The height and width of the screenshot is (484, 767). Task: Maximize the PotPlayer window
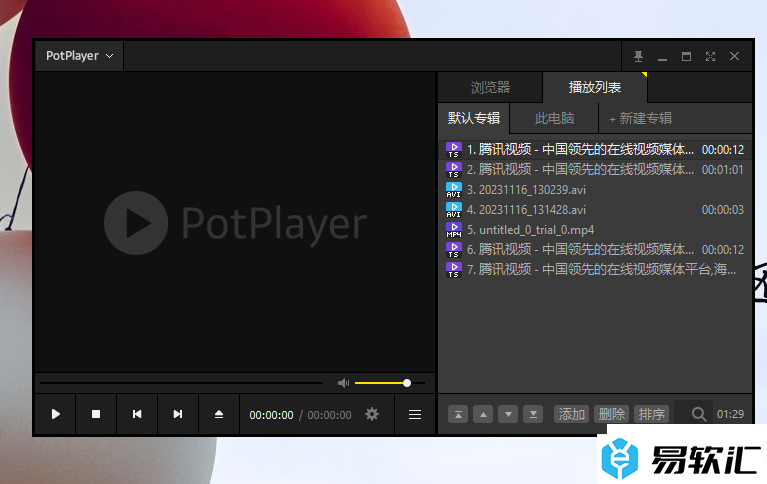coord(686,56)
